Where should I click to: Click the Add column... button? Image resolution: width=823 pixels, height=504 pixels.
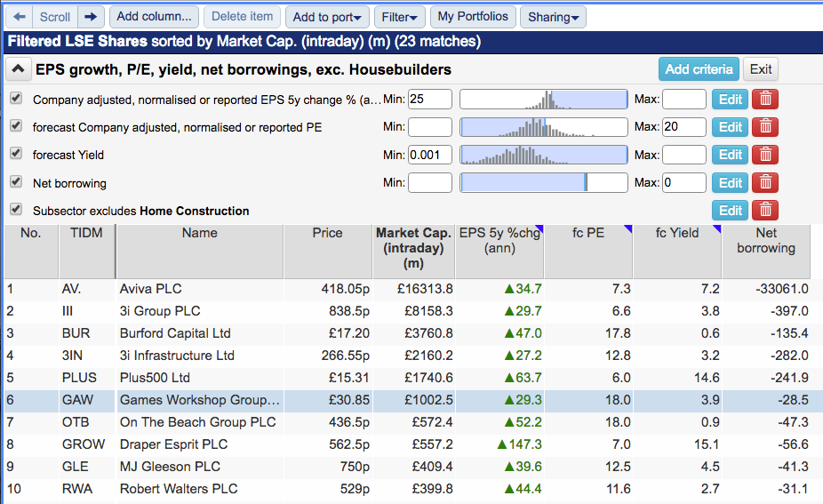pyautogui.click(x=155, y=17)
